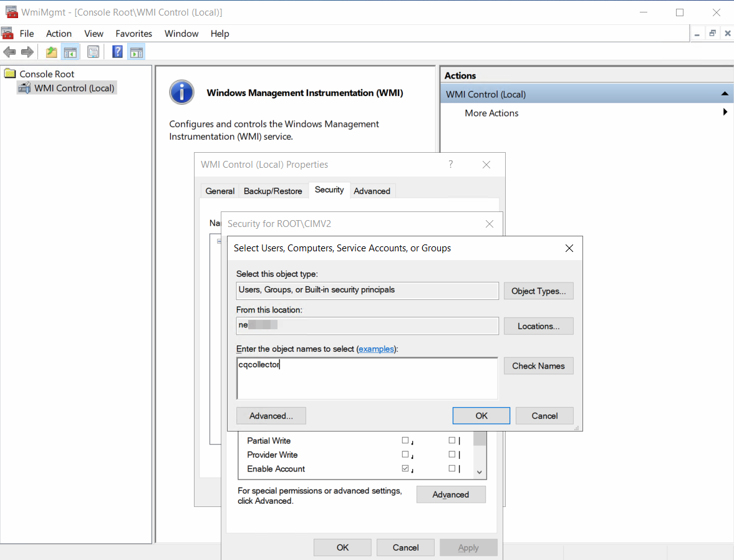734x560 pixels.
Task: Click the Forward arrow in the toolbar
Action: (27, 52)
